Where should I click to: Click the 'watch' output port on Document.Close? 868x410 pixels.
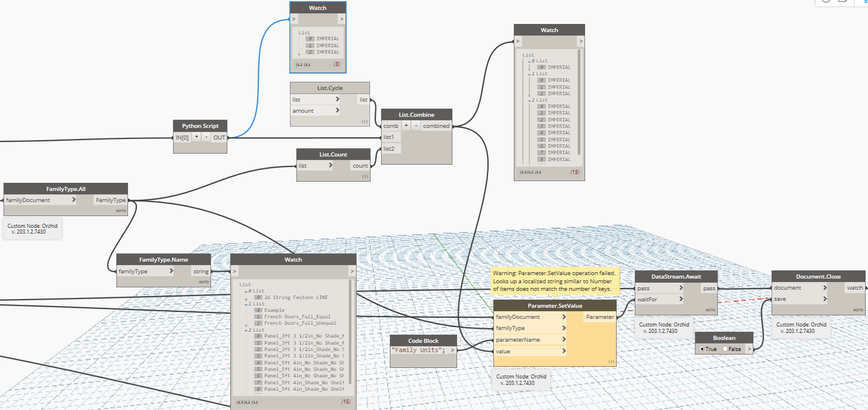pyautogui.click(x=855, y=287)
